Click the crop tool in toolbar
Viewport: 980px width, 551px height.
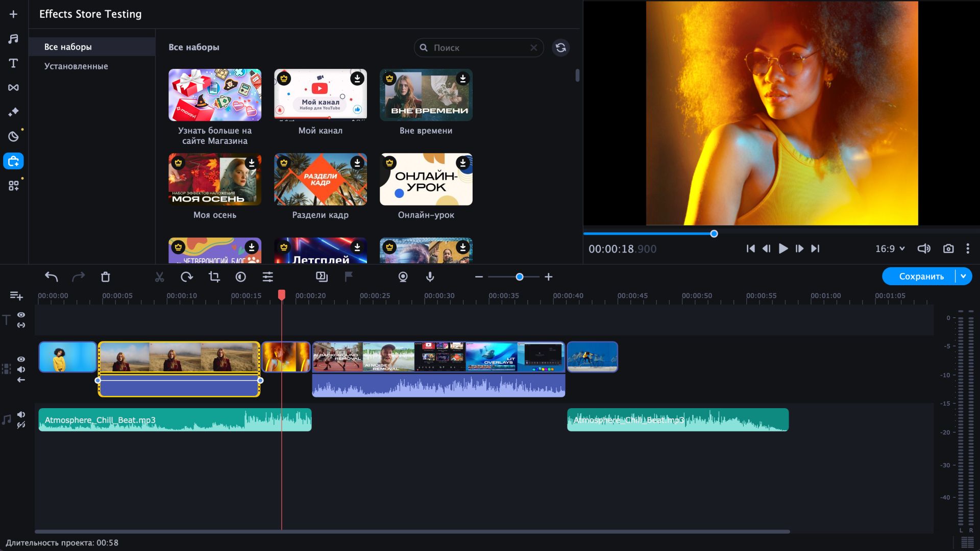pyautogui.click(x=214, y=277)
